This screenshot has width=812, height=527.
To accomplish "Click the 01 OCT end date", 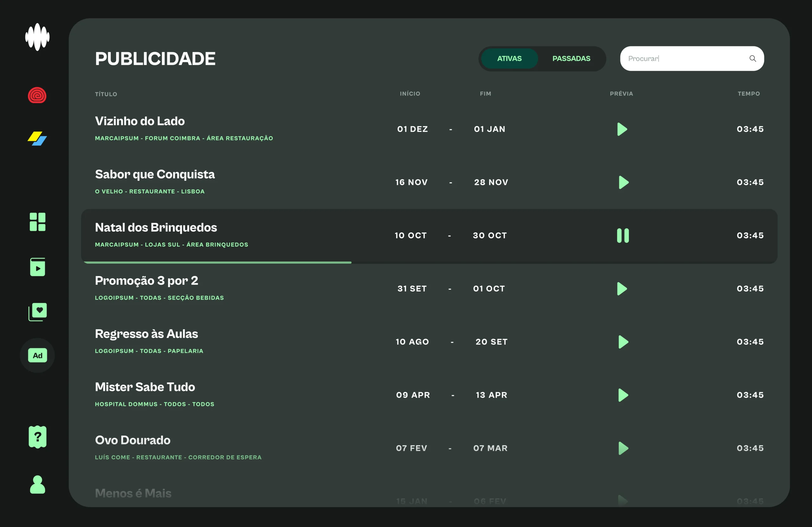I will coord(489,289).
